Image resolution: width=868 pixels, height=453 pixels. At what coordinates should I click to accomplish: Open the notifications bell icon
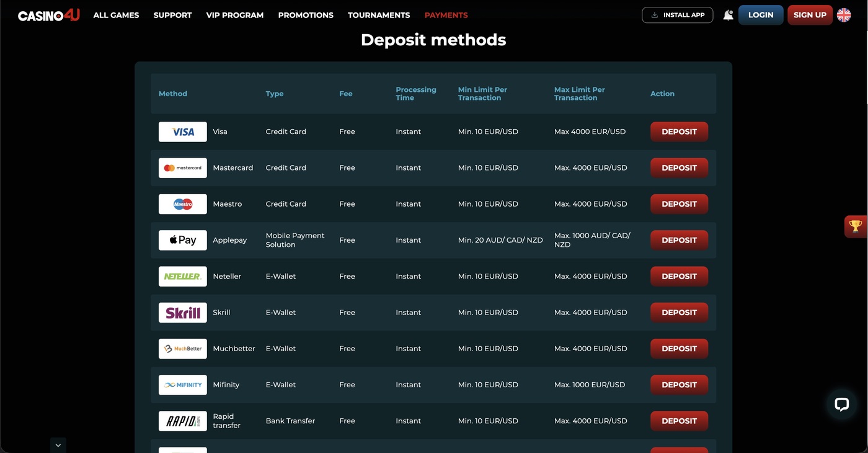(x=728, y=15)
